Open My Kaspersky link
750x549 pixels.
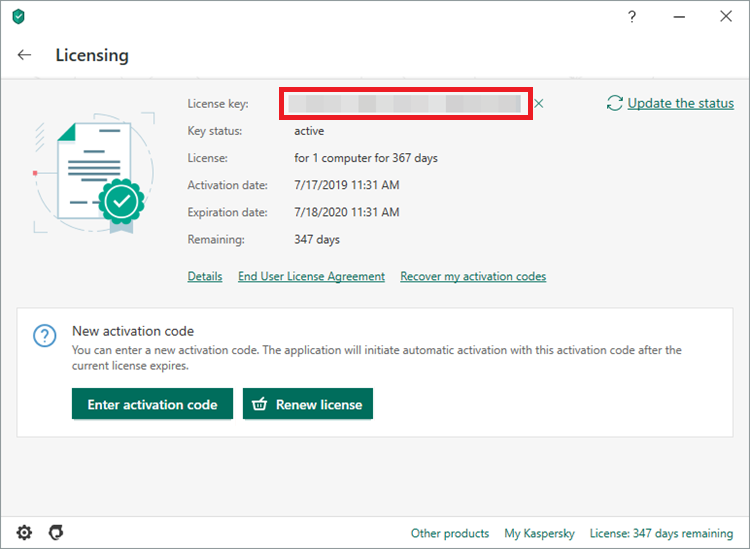540,533
